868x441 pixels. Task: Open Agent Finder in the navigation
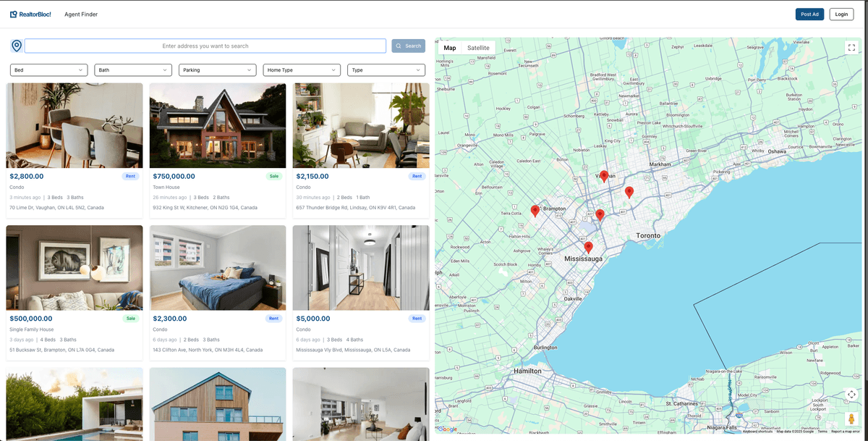(81, 14)
